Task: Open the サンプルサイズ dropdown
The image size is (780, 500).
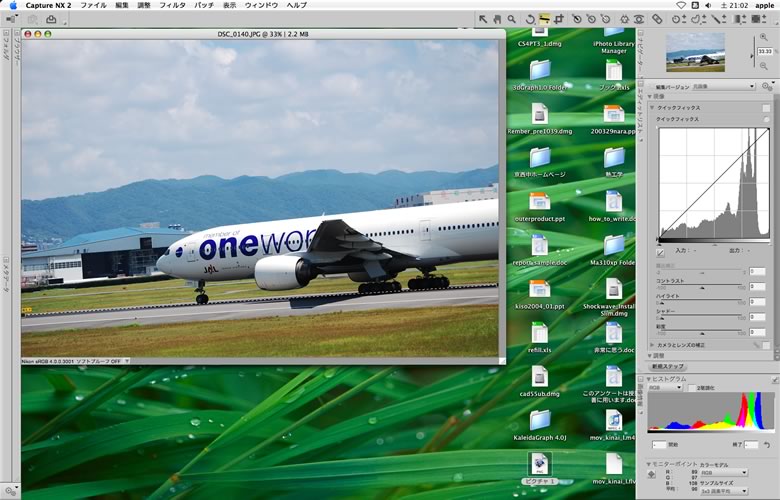Action: click(x=724, y=492)
